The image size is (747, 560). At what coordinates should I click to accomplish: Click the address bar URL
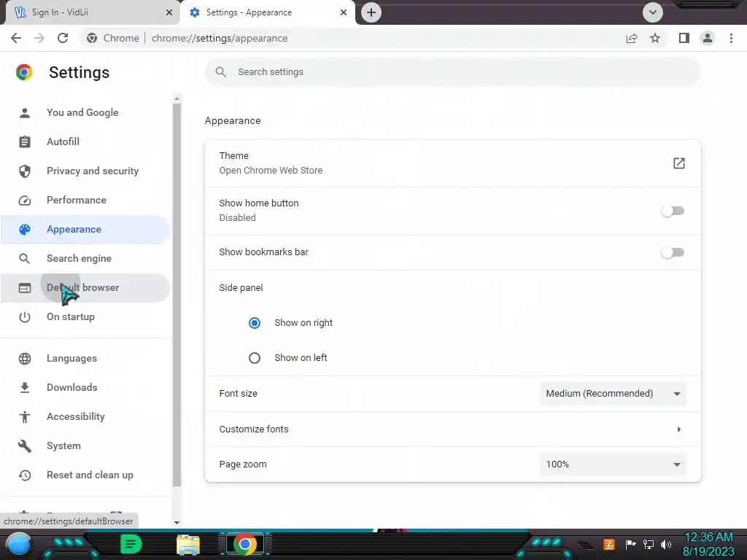220,38
